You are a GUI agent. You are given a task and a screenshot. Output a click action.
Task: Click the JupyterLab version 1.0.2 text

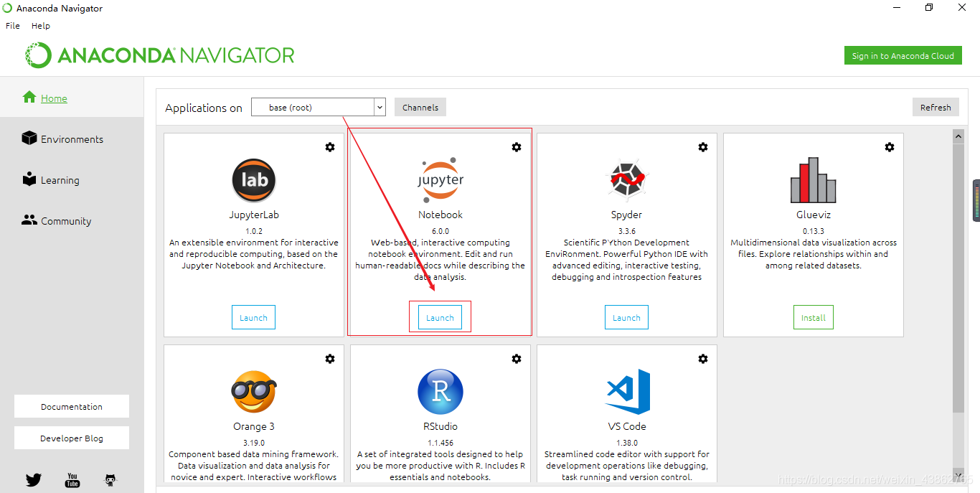254,231
